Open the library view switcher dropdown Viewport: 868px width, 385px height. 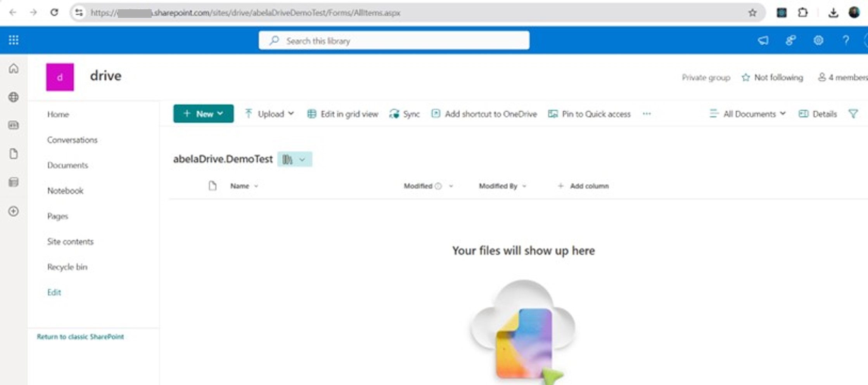[294, 159]
